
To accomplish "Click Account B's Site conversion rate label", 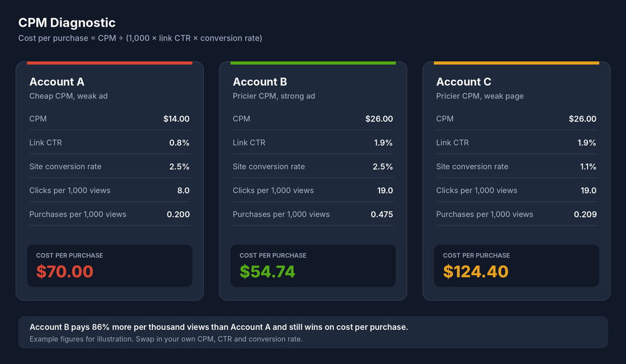I will pos(269,167).
